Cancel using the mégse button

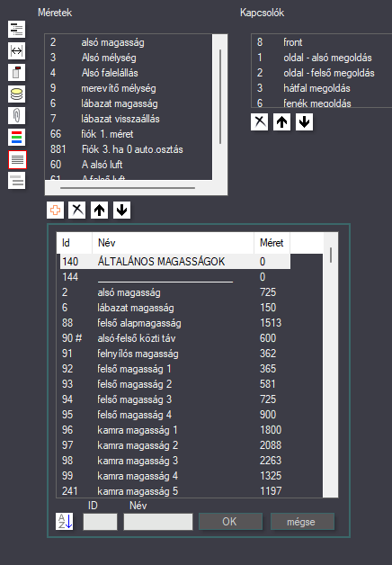302,522
